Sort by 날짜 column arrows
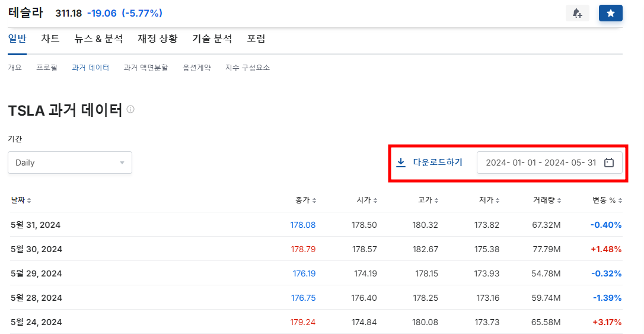The width and height of the screenshot is (644, 334). [x=29, y=201]
